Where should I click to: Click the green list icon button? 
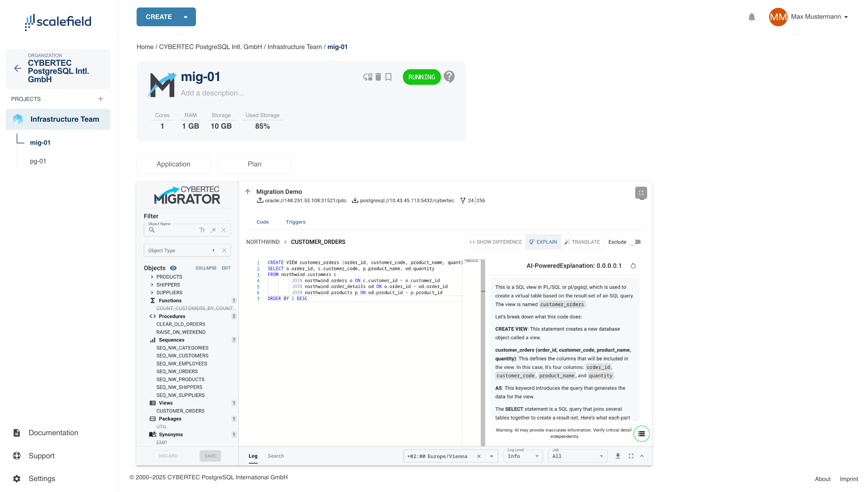(x=641, y=433)
